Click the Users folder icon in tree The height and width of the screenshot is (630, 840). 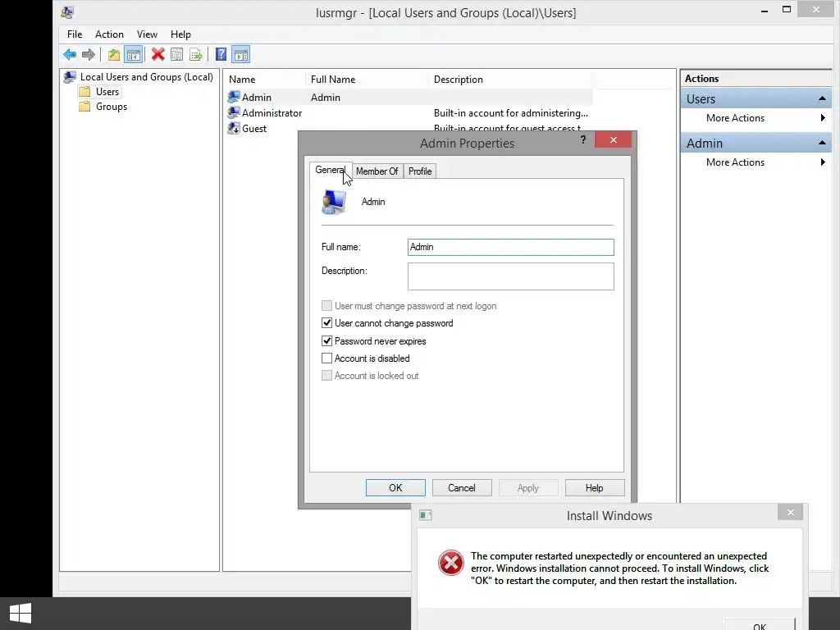(x=84, y=92)
